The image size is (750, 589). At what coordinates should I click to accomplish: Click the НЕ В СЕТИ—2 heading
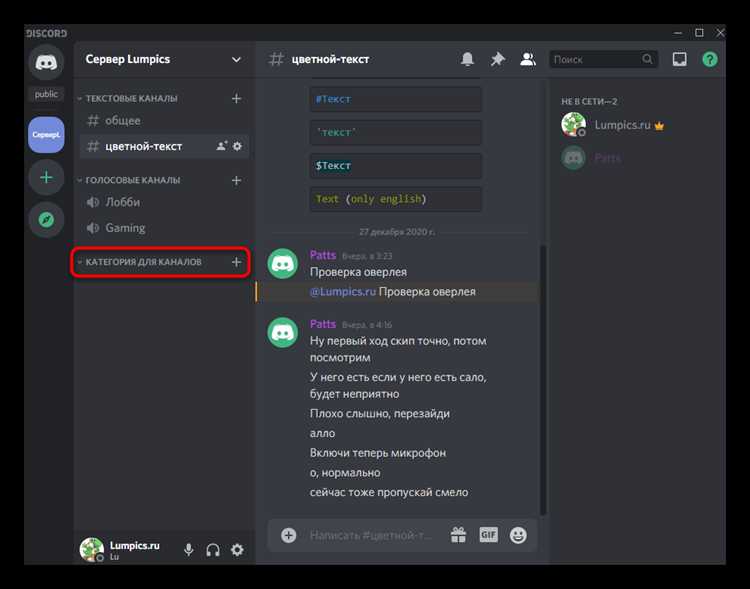589,101
